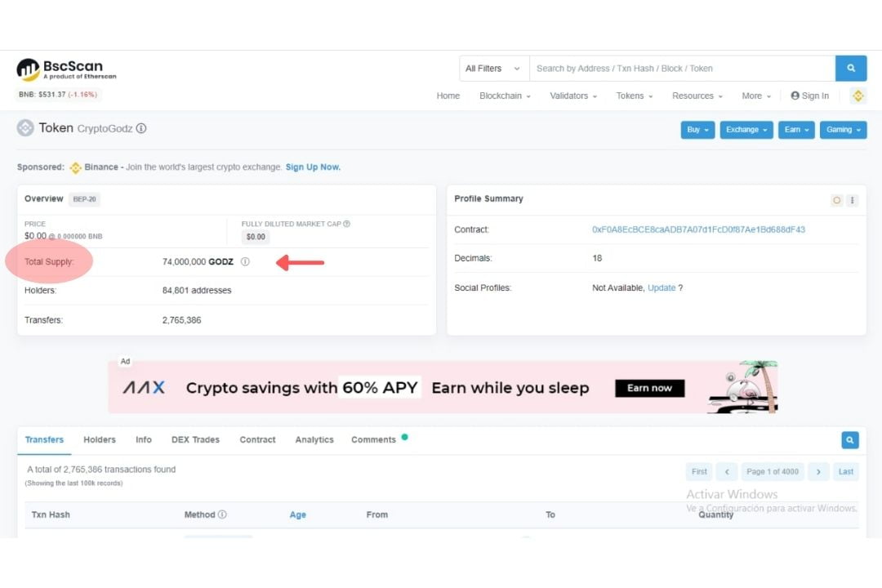
Task: Click the circle icon in Profile Summary header
Action: (x=836, y=200)
